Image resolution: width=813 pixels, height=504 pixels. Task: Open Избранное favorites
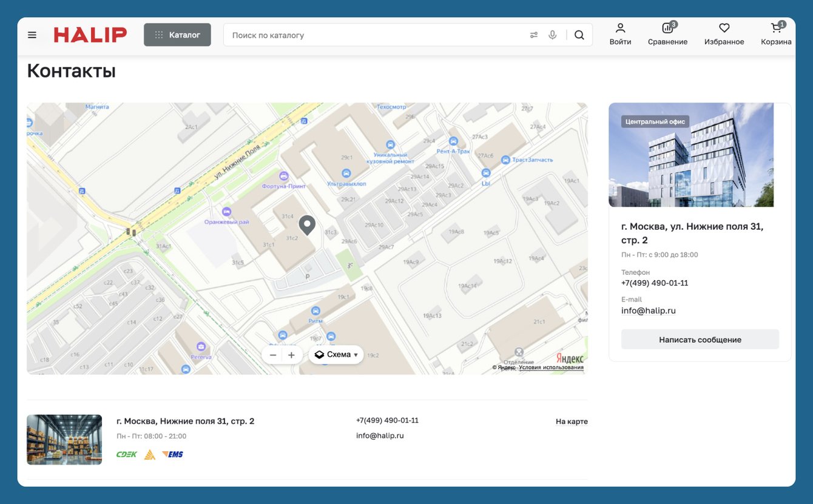click(724, 34)
